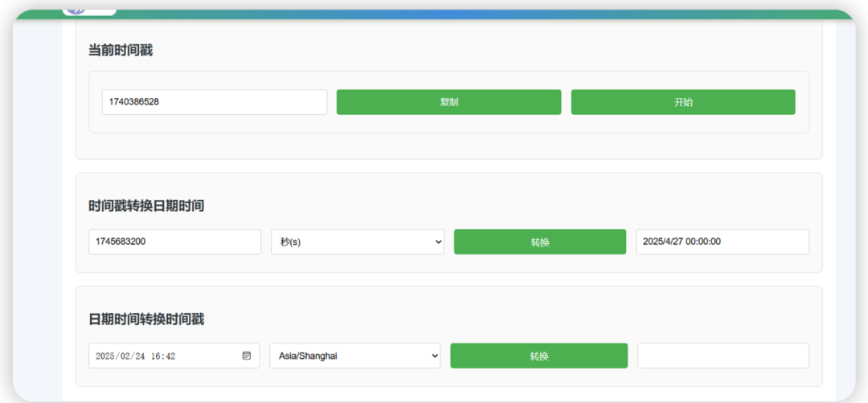
Task: Click 转换 button next to Asia/Shanghai dropdown
Action: tap(538, 356)
